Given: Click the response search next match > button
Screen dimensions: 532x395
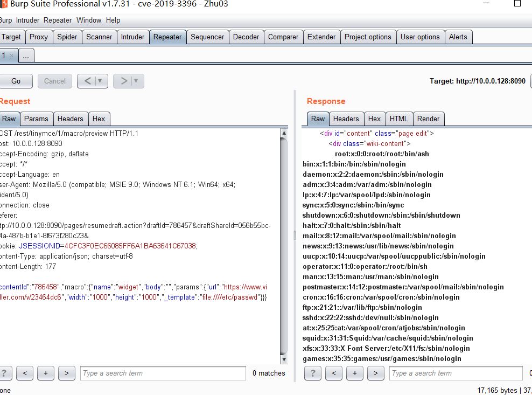Looking at the screenshot, I should click(376, 373).
